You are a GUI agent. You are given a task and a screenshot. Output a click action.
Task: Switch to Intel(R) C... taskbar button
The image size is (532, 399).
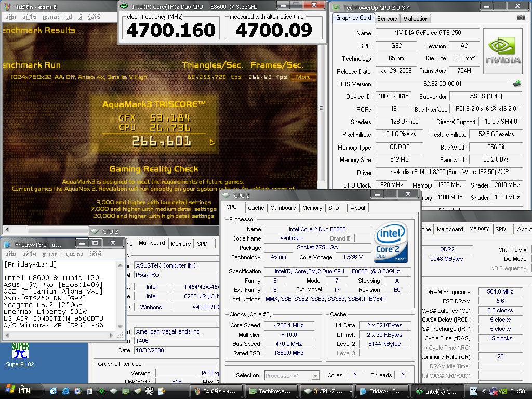pyautogui.click(x=437, y=391)
